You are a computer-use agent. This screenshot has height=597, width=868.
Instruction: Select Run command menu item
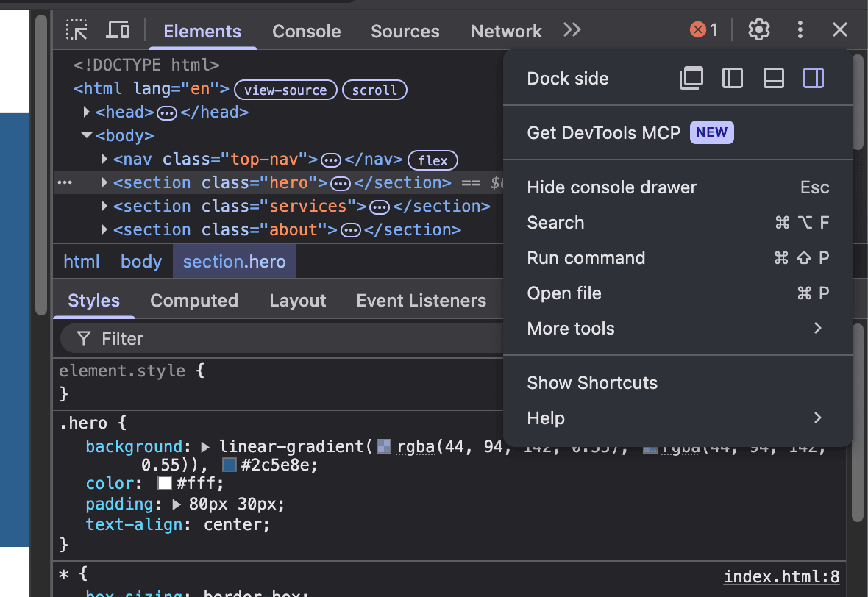pyautogui.click(x=678, y=258)
